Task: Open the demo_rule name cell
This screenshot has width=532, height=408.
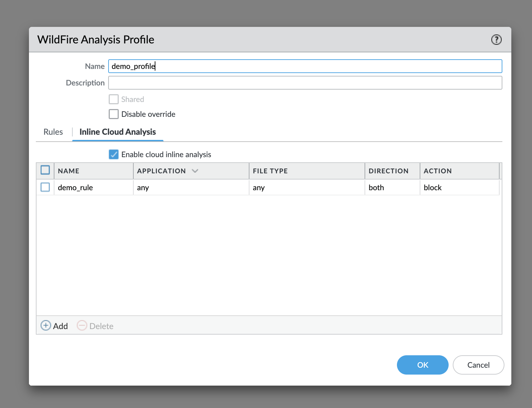Action: coord(75,187)
